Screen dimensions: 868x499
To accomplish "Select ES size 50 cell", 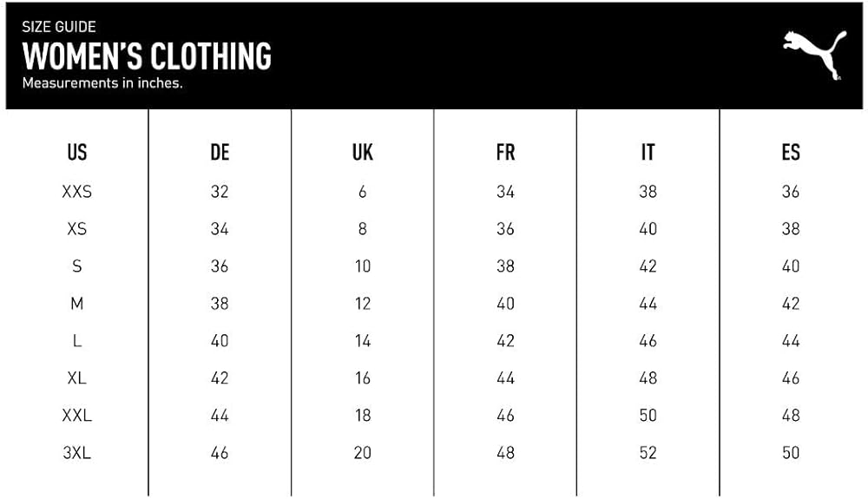I will [791, 452].
